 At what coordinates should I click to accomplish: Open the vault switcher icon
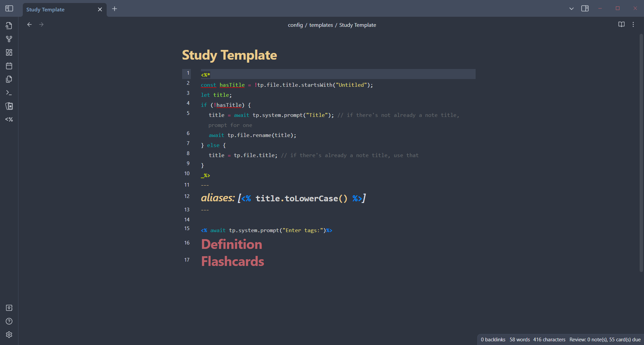[9, 308]
